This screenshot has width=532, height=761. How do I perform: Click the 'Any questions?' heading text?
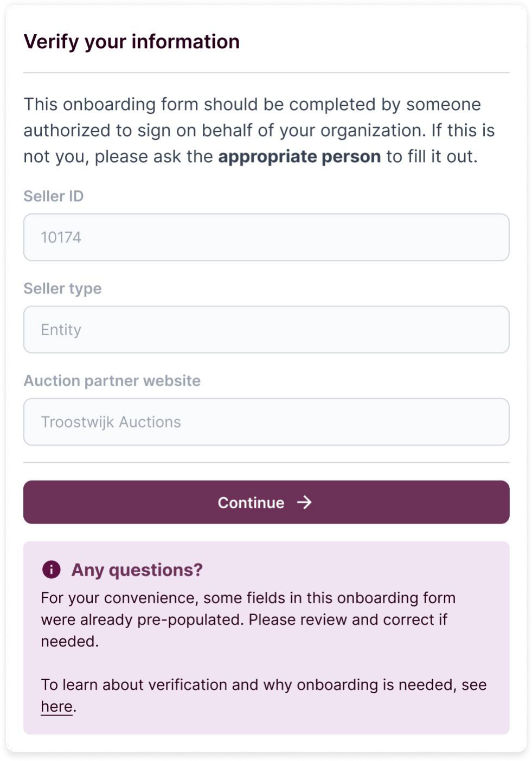[x=137, y=570]
